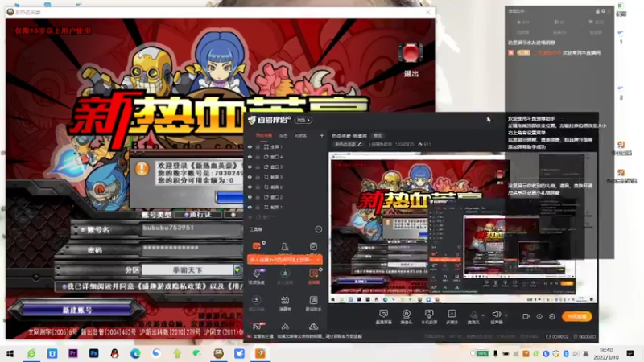Click the person silhouette tool icon in toolbox
Screen dimensions: 644x362
click(x=285, y=247)
